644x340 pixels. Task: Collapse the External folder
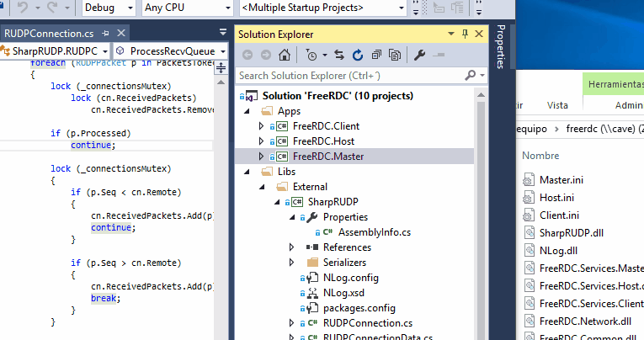[x=262, y=187]
